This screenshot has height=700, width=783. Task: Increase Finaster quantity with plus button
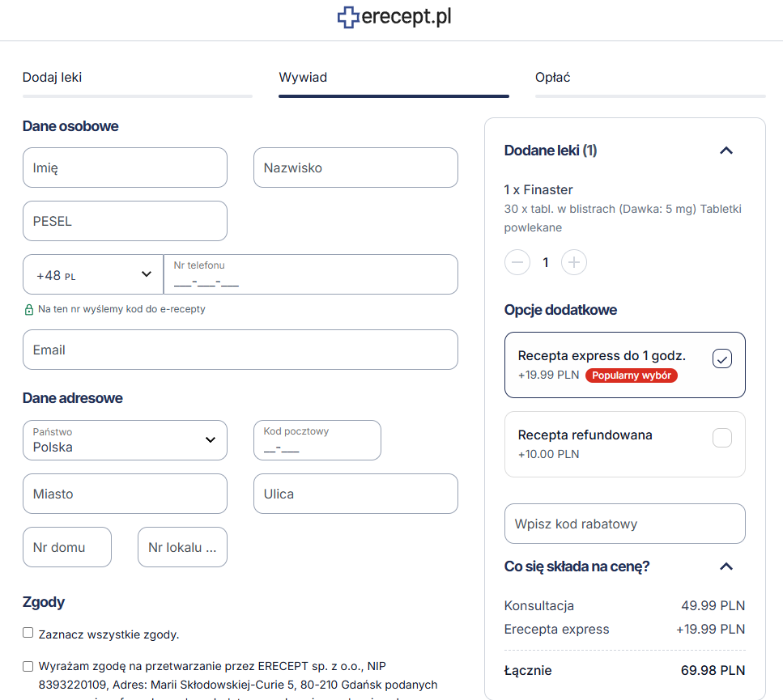574,262
